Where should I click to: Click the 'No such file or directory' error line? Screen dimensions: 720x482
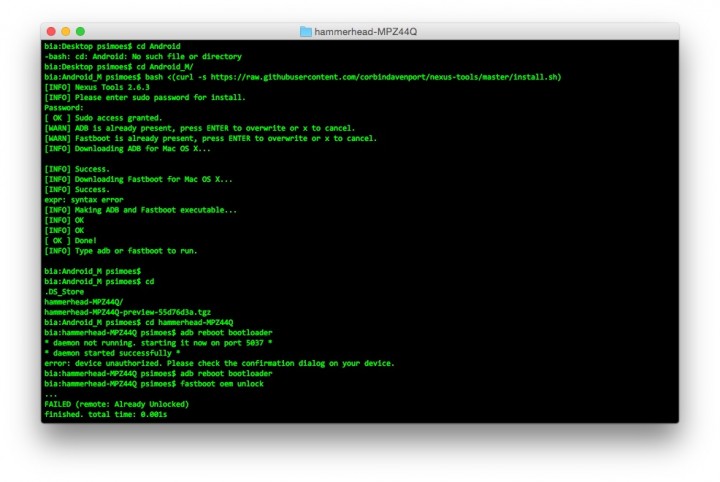point(143,56)
